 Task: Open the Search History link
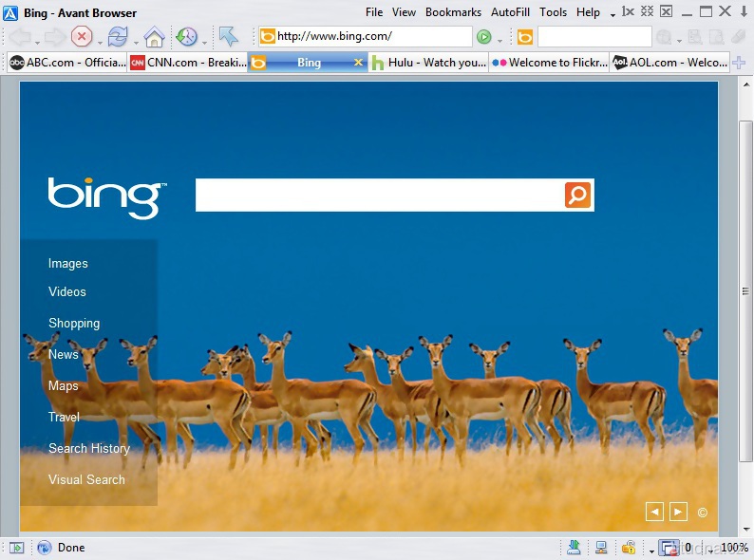[89, 449]
